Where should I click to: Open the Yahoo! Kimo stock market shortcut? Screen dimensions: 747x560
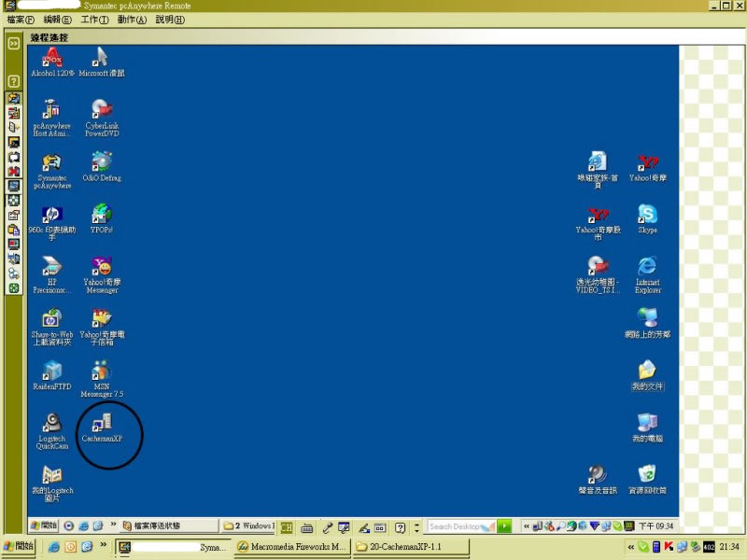598,223
